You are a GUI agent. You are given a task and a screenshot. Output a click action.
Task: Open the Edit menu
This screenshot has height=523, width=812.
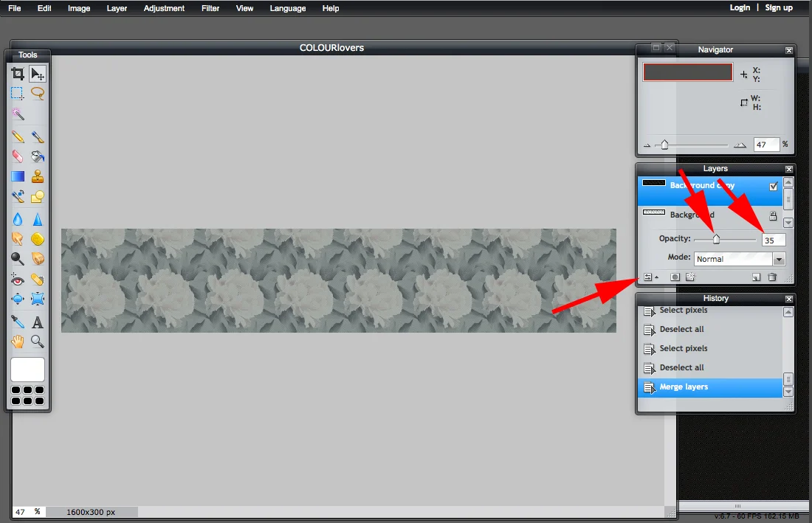[44, 8]
